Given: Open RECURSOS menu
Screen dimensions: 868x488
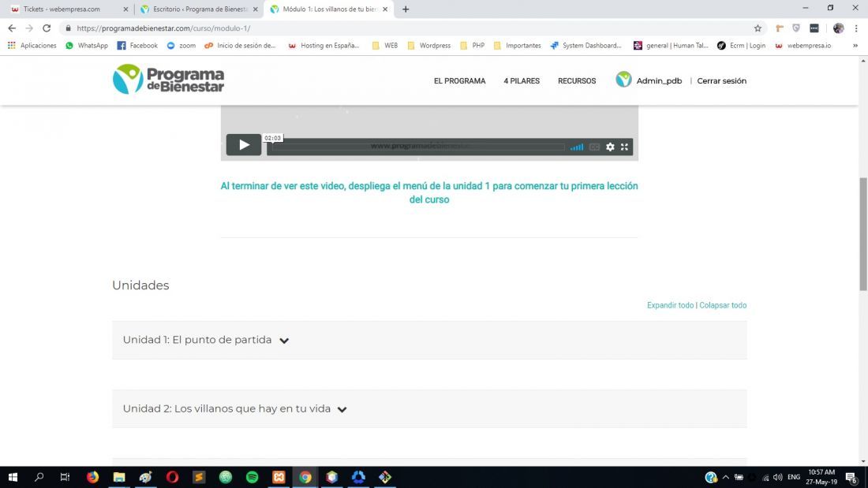Looking at the screenshot, I should pos(577,80).
